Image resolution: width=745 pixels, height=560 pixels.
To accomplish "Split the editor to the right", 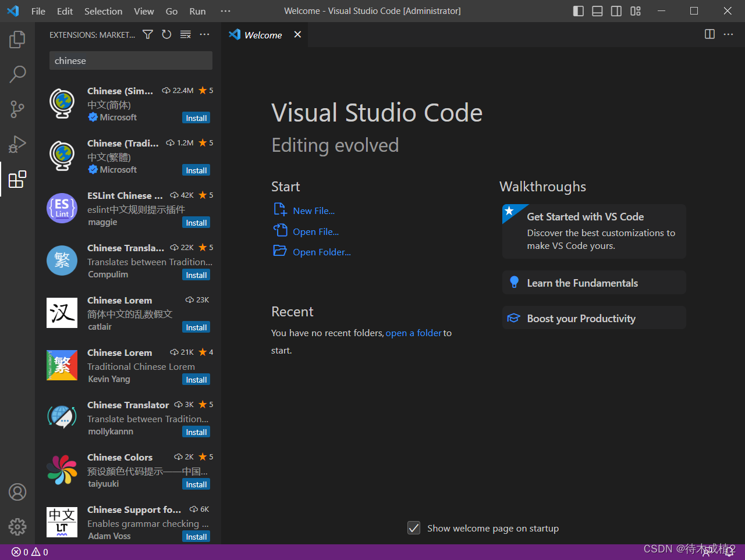I will point(709,34).
